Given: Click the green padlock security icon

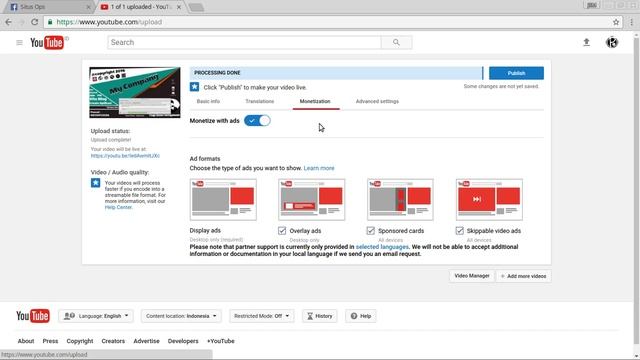Looking at the screenshot, I should pos(50,22).
